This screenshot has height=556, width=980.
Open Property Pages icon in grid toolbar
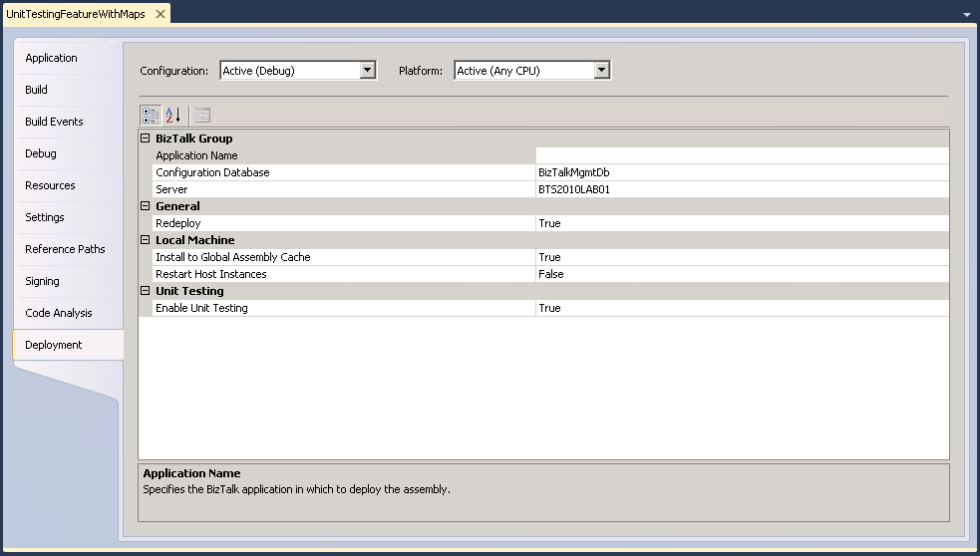[x=201, y=115]
